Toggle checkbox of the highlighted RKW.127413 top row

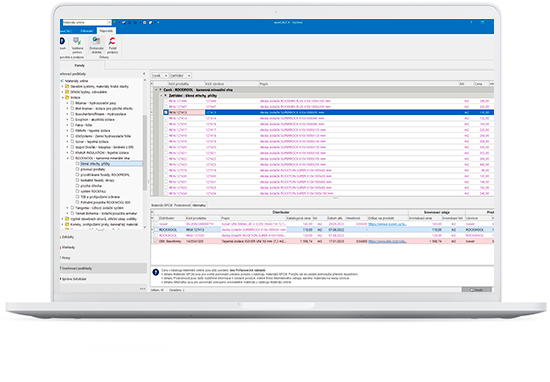pyautogui.click(x=166, y=112)
